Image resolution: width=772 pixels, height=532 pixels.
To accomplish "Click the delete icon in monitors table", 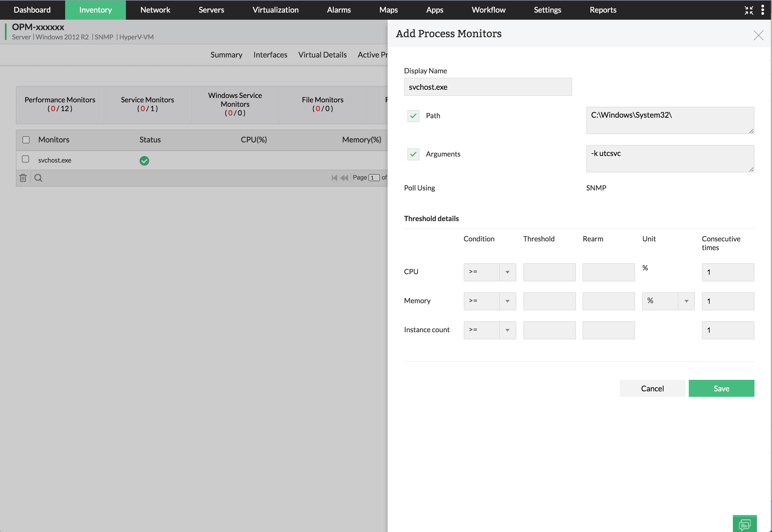I will [x=23, y=177].
